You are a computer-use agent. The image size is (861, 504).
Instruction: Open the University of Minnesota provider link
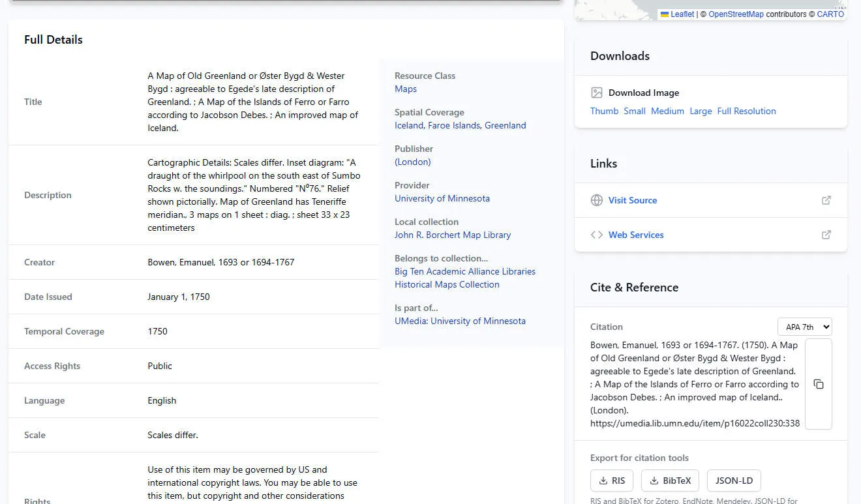point(442,198)
